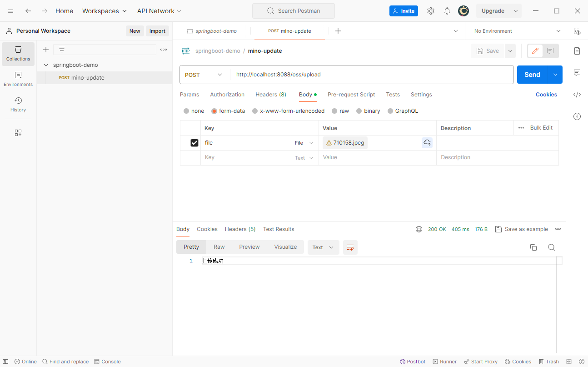Image resolution: width=588 pixels, height=367 pixels.
Task: Copy the response body with copy icon
Action: 533,247
